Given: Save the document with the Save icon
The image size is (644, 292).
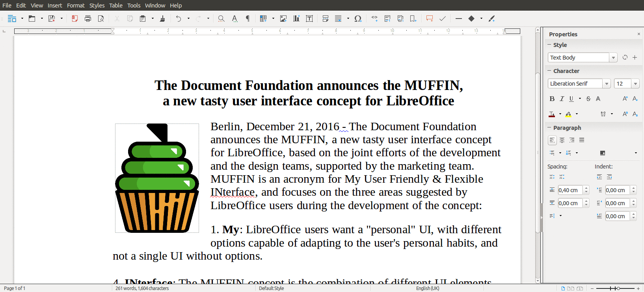Looking at the screenshot, I should coord(52,19).
